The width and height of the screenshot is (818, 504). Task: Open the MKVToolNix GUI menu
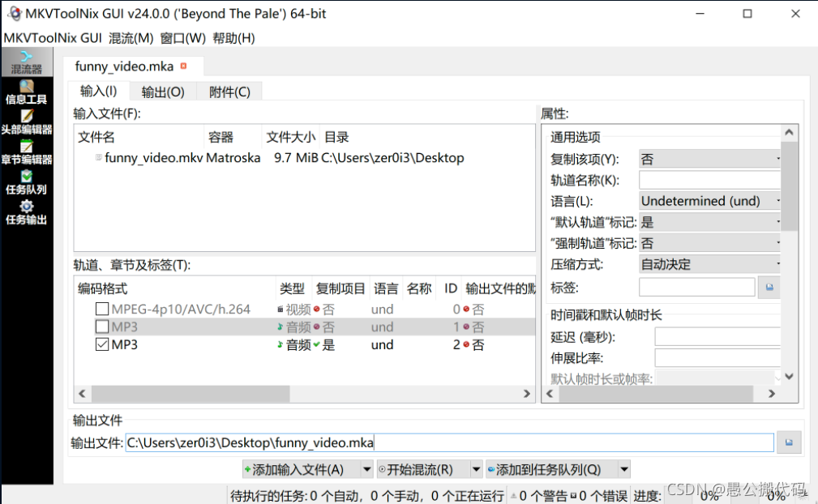point(53,38)
